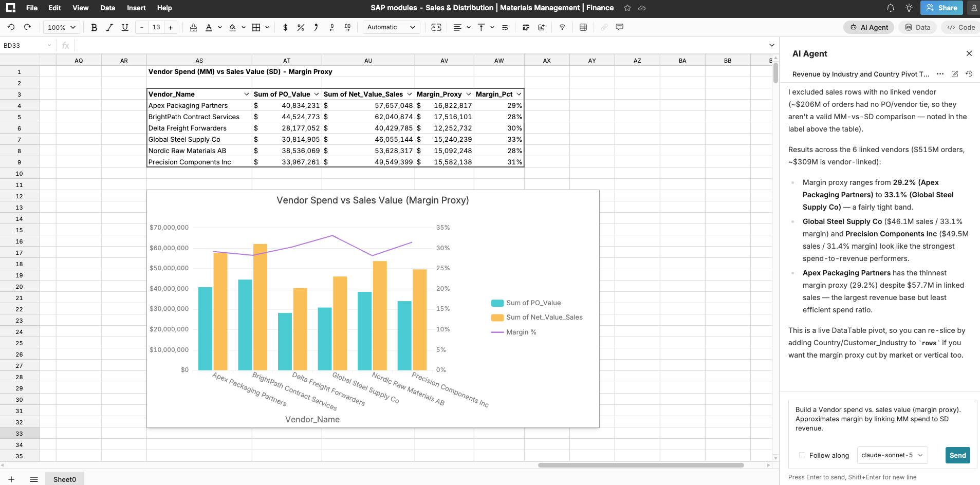The width and height of the screenshot is (980, 485).
Task: Add a new sheet with plus icon
Action: [11, 479]
